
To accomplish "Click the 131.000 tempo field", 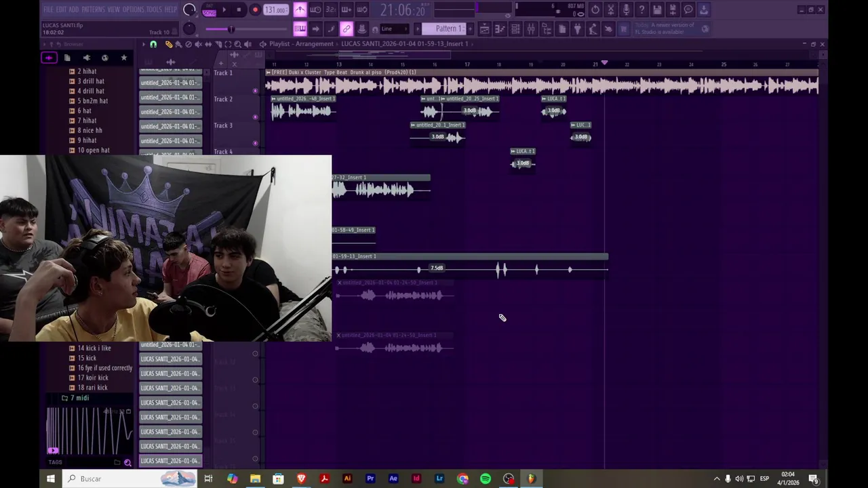I will point(276,9).
